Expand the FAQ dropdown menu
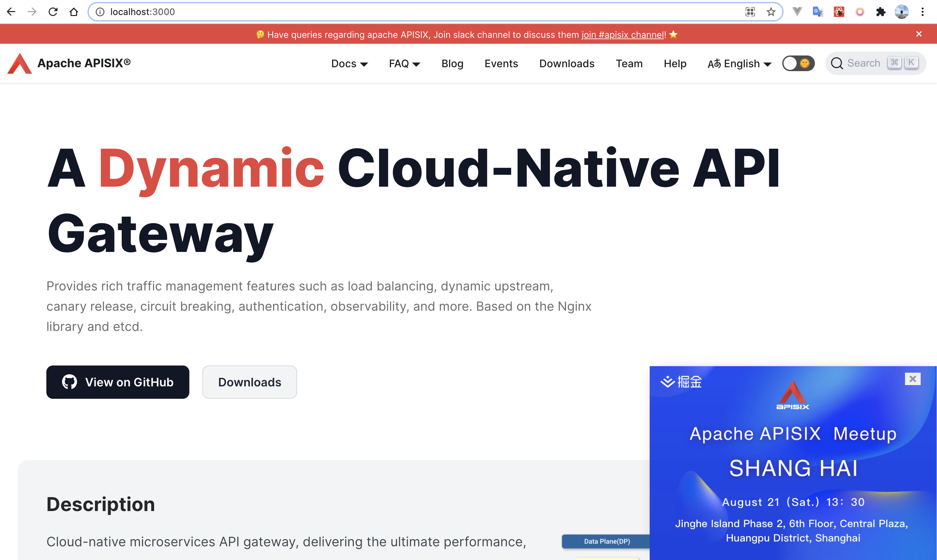The image size is (937, 560). [404, 63]
